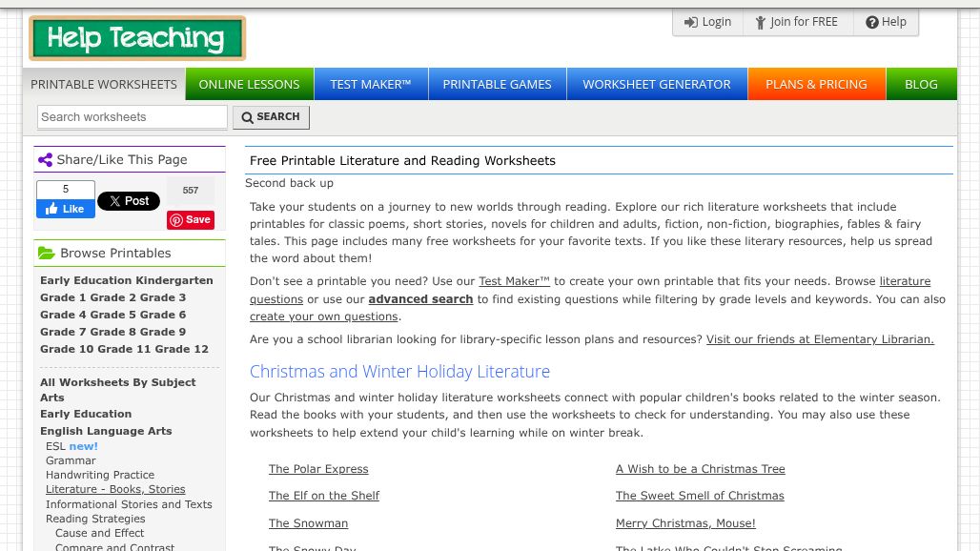Screen dimensions: 980x551
Task: Select Literature - Books, Stories in sidebar
Action: (115, 489)
